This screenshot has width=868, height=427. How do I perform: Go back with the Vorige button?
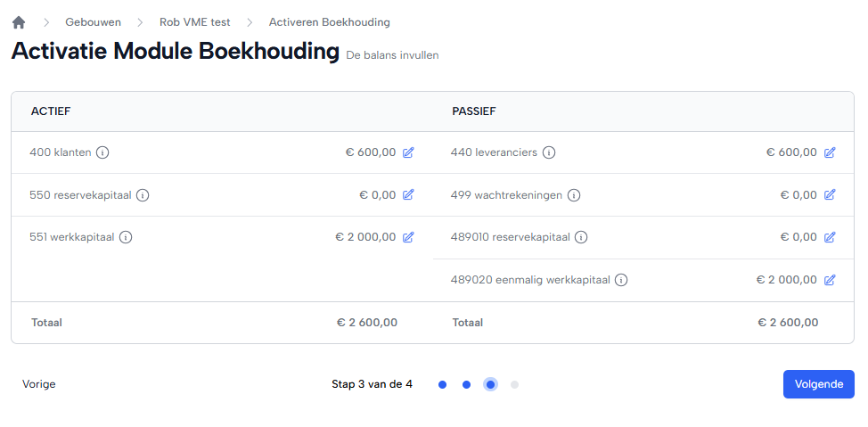pos(39,384)
